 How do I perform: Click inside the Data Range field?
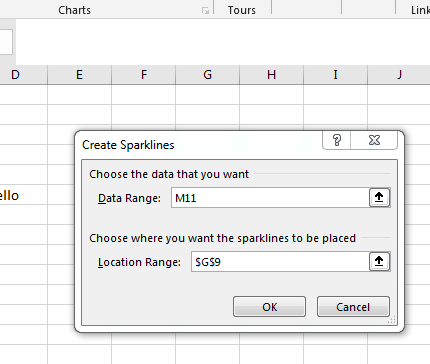pos(270,198)
